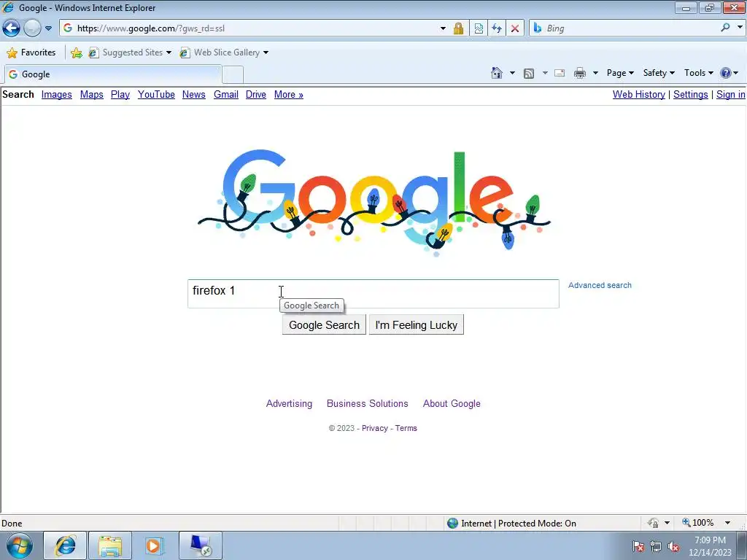Open the search provider dropdown arrow
747x560 pixels.
(x=740, y=28)
